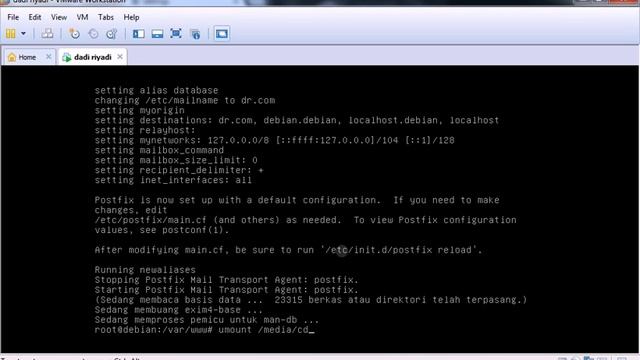The image size is (640, 360).
Task: Click the 'setting inet_interfaces: all' line
Action: [173, 180]
